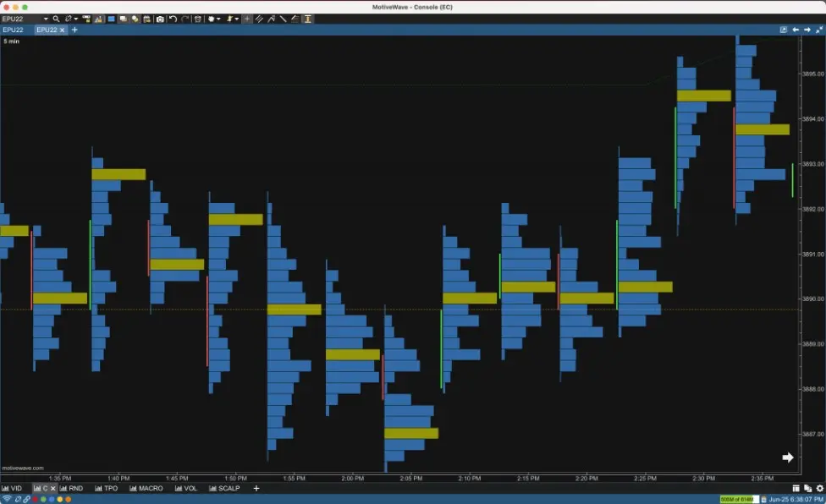Click the redo arrow icon
The width and height of the screenshot is (826, 504).
click(x=184, y=19)
